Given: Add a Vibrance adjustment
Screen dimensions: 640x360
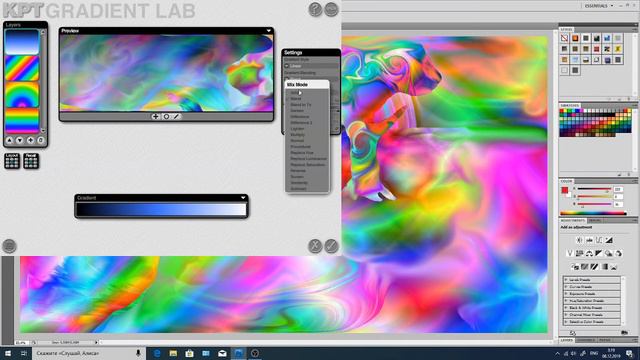Looking at the screenshot, I should click(570, 253).
